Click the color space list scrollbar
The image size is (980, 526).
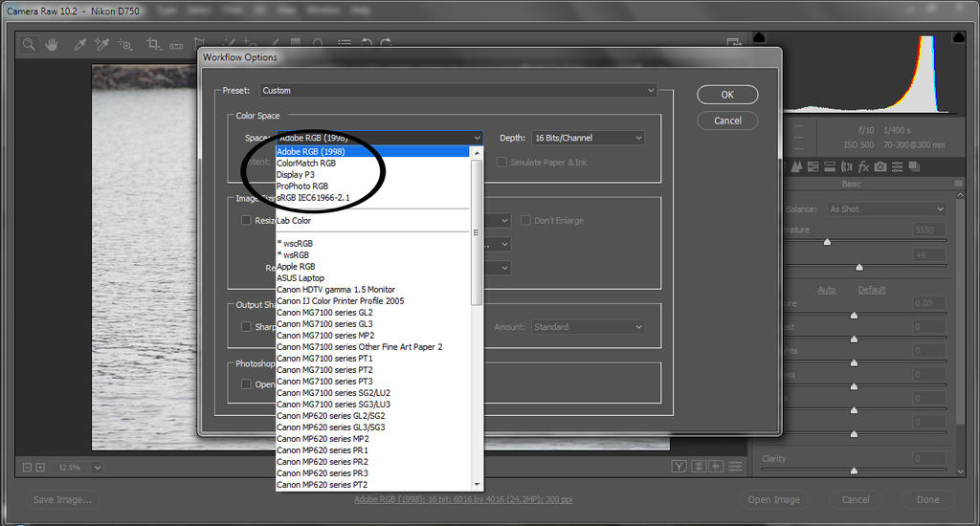[x=477, y=268]
